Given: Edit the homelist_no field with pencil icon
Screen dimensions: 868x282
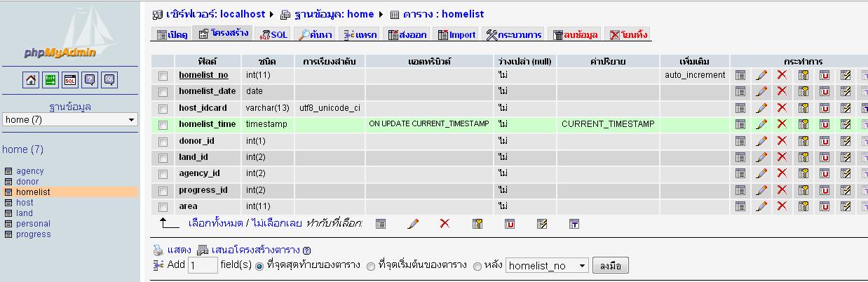Looking at the screenshot, I should pos(761,74).
